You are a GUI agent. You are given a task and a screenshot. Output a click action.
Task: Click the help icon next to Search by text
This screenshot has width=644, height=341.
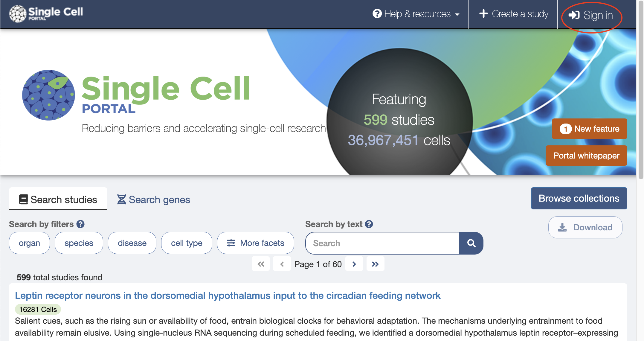[x=369, y=224]
